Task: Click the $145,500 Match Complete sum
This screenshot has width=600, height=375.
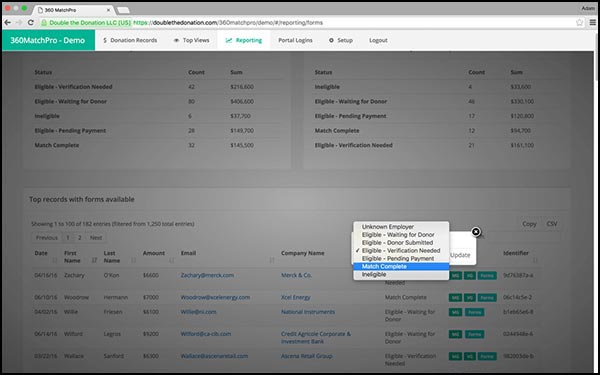Action: [242, 145]
